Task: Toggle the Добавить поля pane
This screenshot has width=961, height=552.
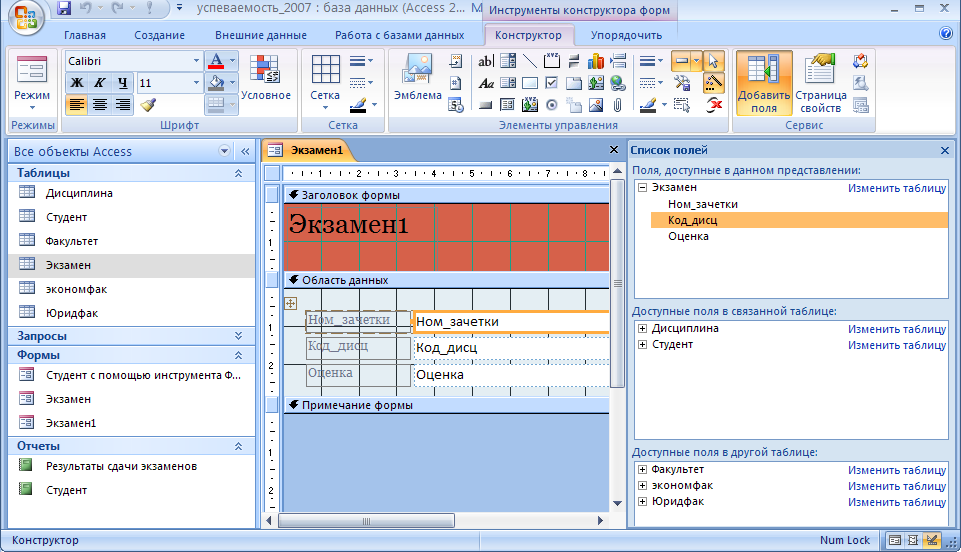Action: pos(764,83)
